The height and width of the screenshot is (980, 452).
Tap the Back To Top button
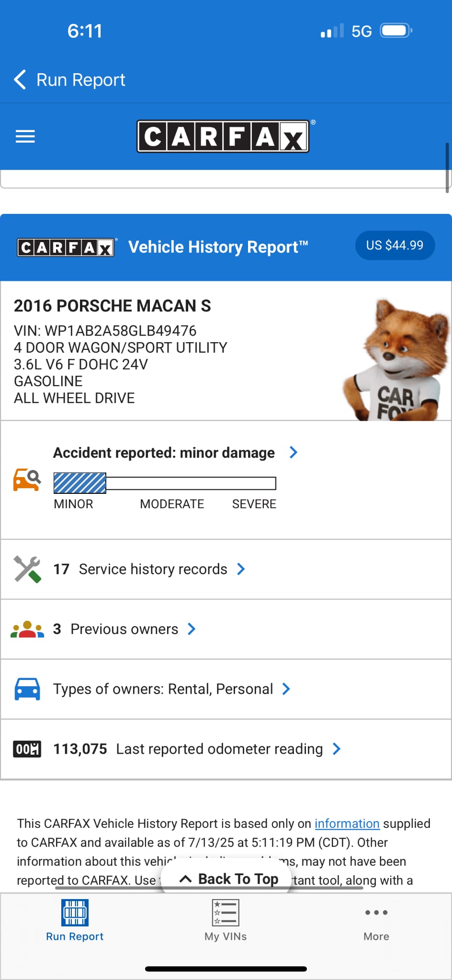tap(228, 879)
